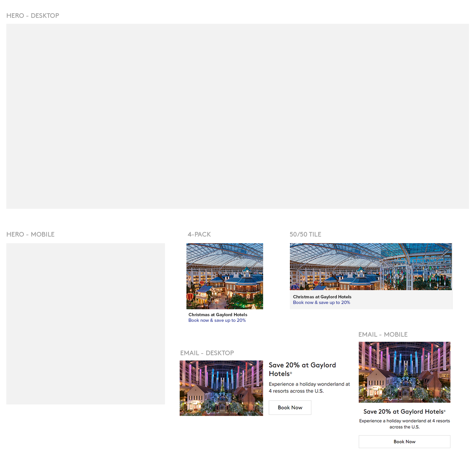
Task: Click the 'HERO - MOBILE' section label
Action: tap(30, 234)
